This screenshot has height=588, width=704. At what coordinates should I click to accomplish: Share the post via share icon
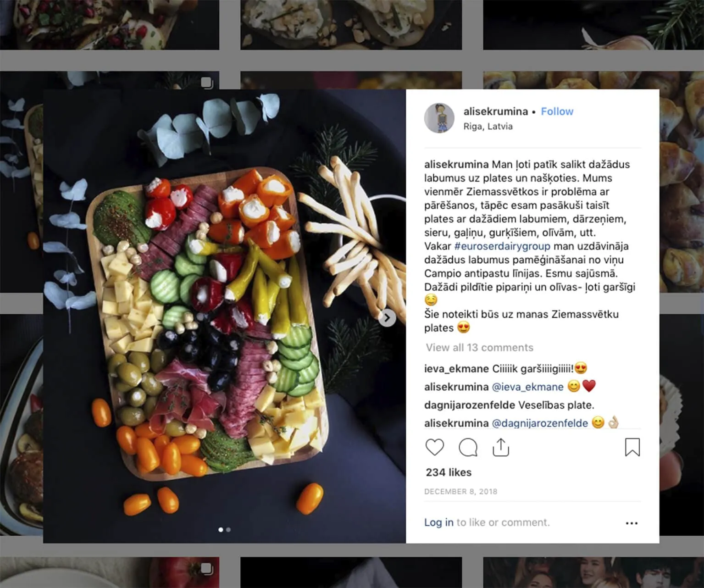tap(501, 447)
